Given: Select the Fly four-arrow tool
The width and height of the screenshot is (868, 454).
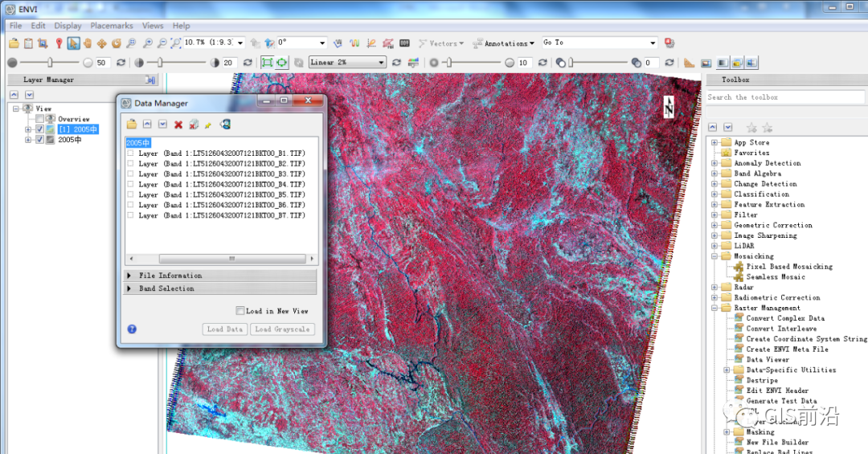Looking at the screenshot, I should pyautogui.click(x=102, y=43).
